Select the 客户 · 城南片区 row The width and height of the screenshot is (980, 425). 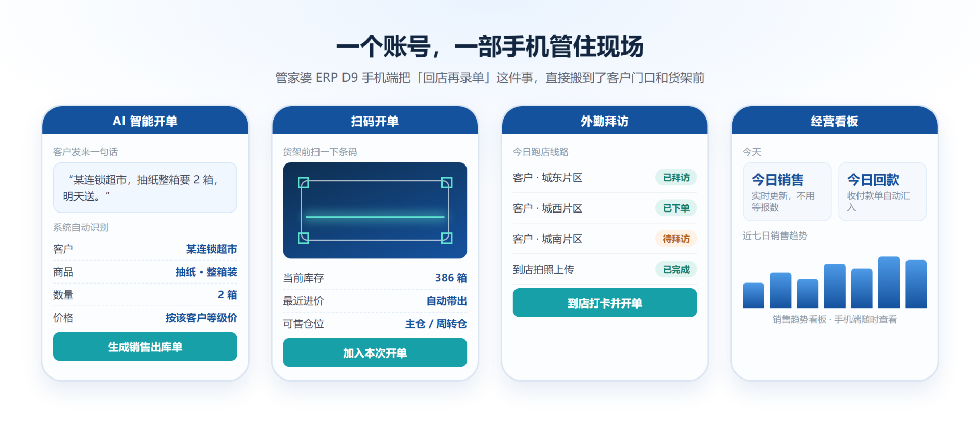[604, 239]
